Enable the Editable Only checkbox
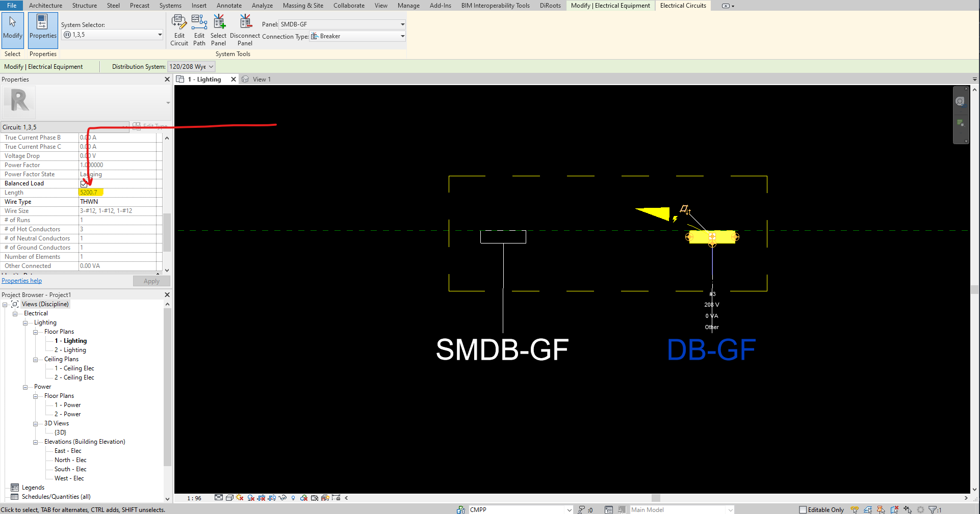 click(x=803, y=509)
